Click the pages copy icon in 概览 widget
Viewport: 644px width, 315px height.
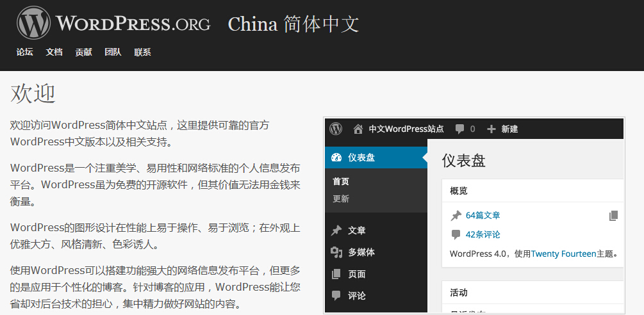614,216
